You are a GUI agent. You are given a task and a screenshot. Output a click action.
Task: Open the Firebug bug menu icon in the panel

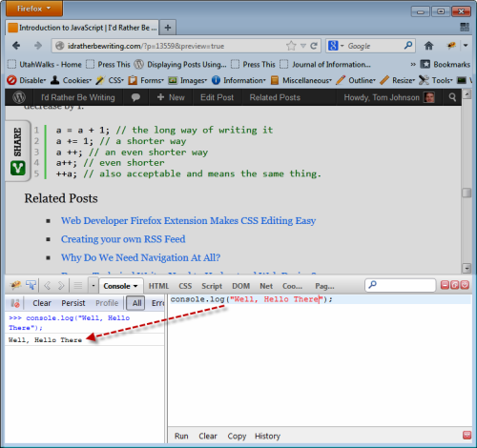pos(15,285)
